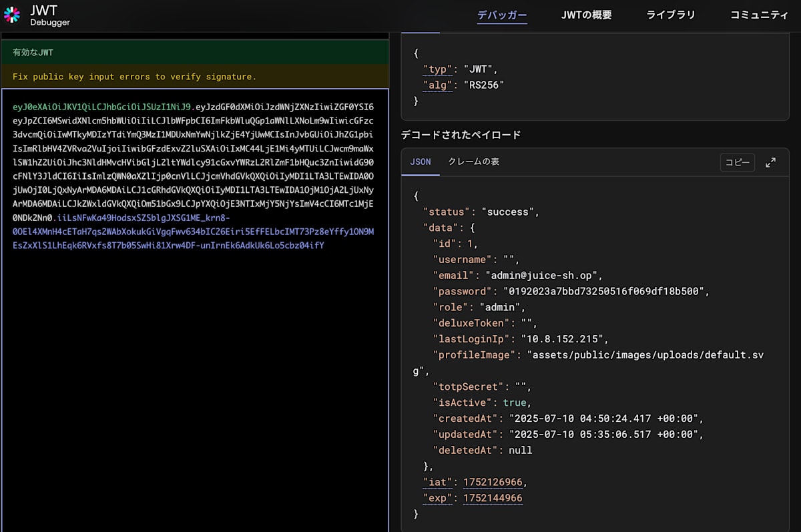Image resolution: width=801 pixels, height=532 pixels.
Task: Click the iat value 1752126966
Action: [493, 482]
